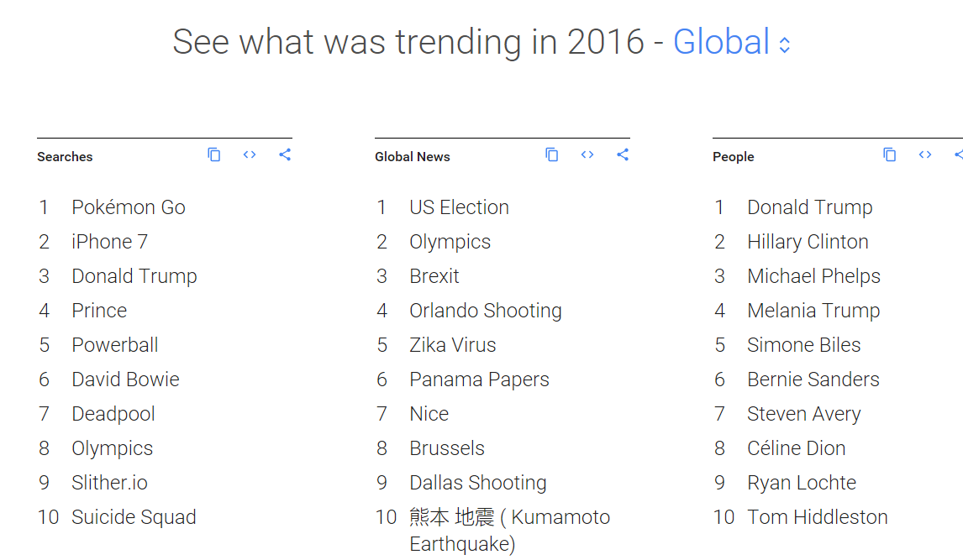963x560 pixels.
Task: Select Slither.io in Searches
Action: coord(109,483)
